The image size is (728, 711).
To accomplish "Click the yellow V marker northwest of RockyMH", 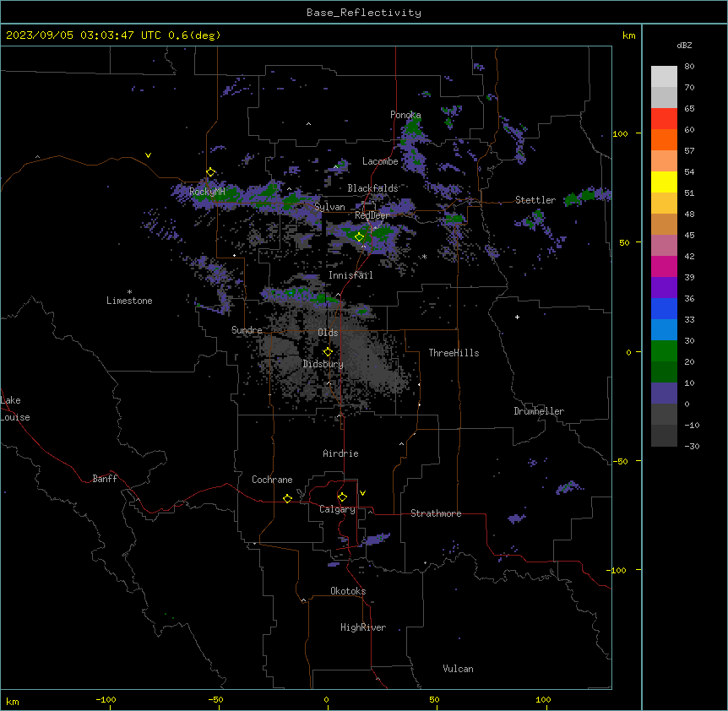I will (x=148, y=155).
